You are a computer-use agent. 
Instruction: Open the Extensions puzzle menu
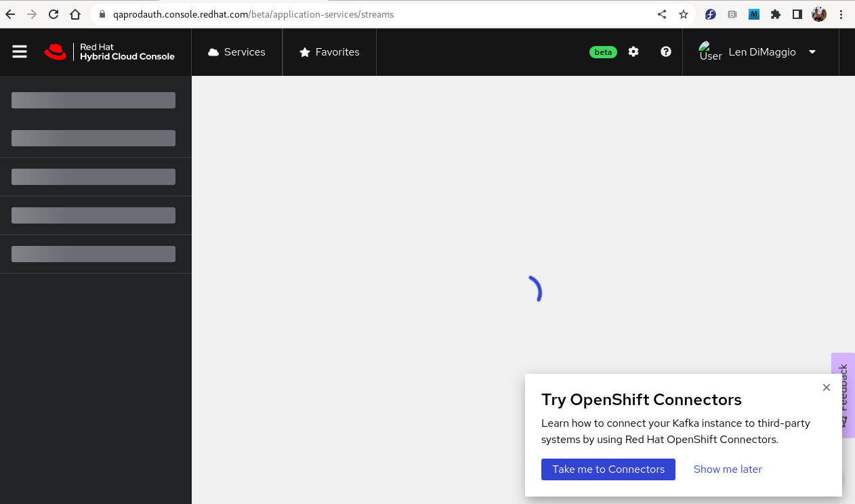pyautogui.click(x=776, y=14)
